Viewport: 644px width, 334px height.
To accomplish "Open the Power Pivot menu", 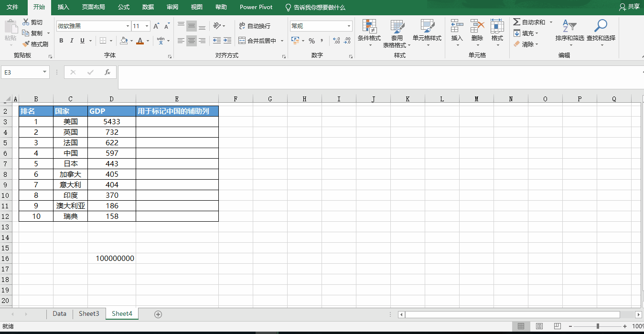I will click(x=256, y=7).
